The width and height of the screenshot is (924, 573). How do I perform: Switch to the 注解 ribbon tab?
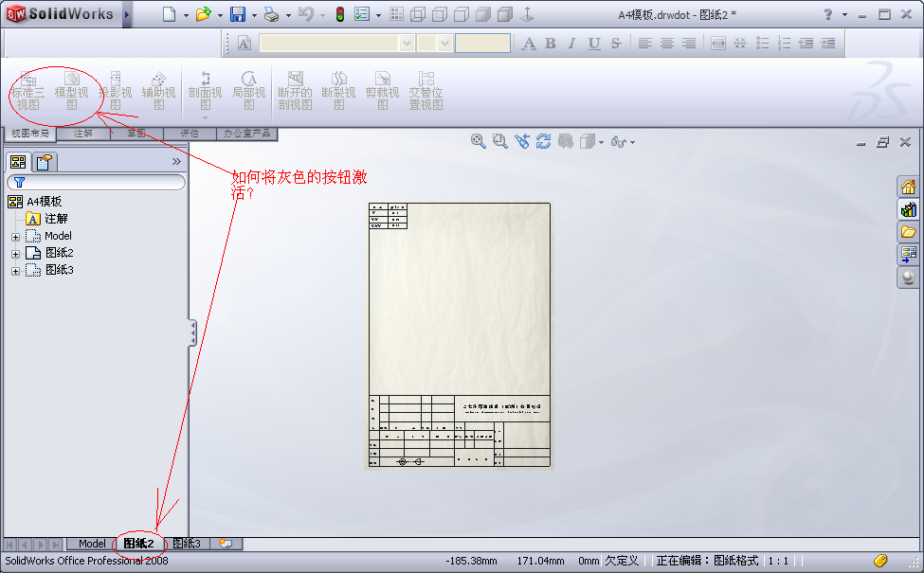click(83, 134)
